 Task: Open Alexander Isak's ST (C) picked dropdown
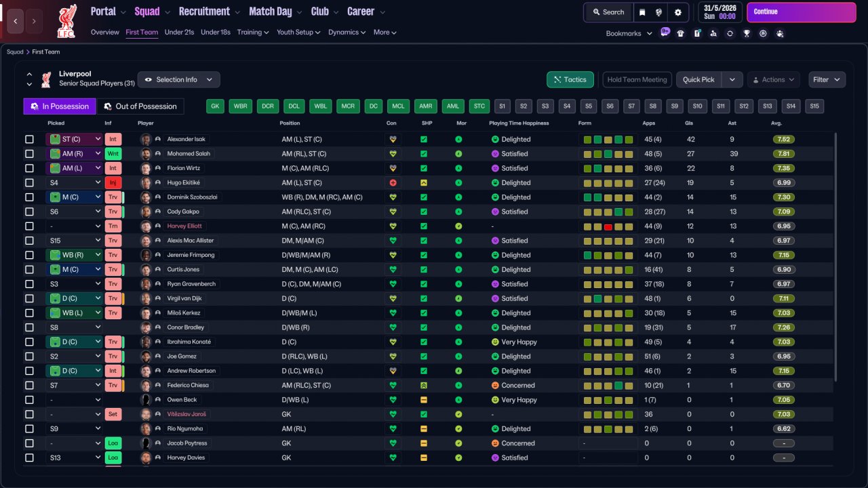74,140
